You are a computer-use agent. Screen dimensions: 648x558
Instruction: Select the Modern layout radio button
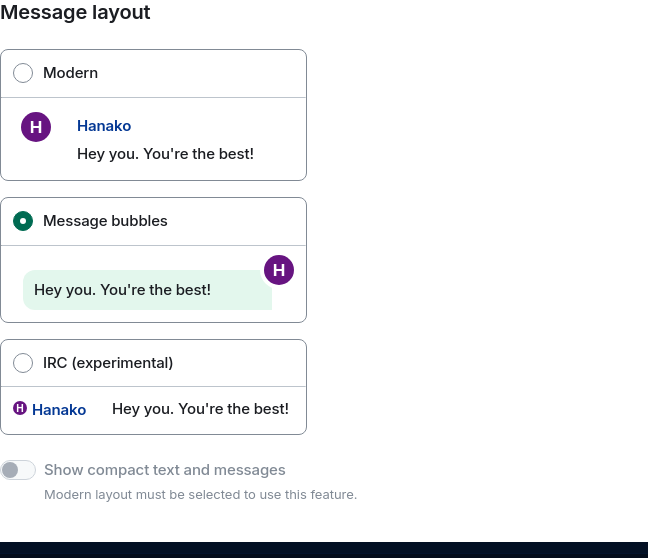23,73
